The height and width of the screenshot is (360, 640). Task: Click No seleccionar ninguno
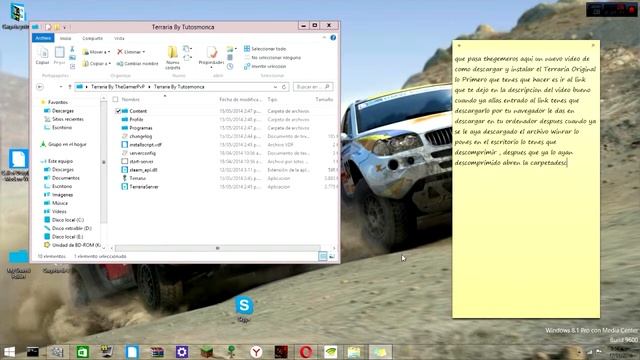(272, 58)
